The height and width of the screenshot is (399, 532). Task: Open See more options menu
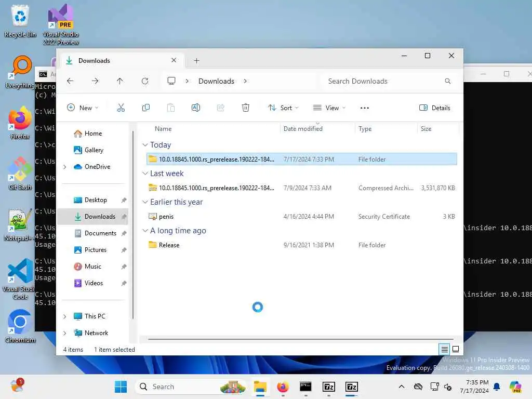[364, 108]
